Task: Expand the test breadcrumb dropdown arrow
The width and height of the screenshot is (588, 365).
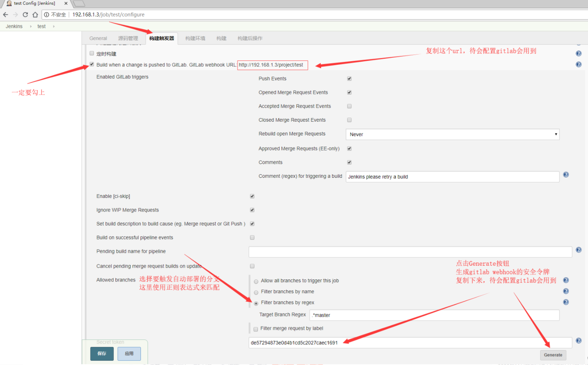Action: [54, 26]
